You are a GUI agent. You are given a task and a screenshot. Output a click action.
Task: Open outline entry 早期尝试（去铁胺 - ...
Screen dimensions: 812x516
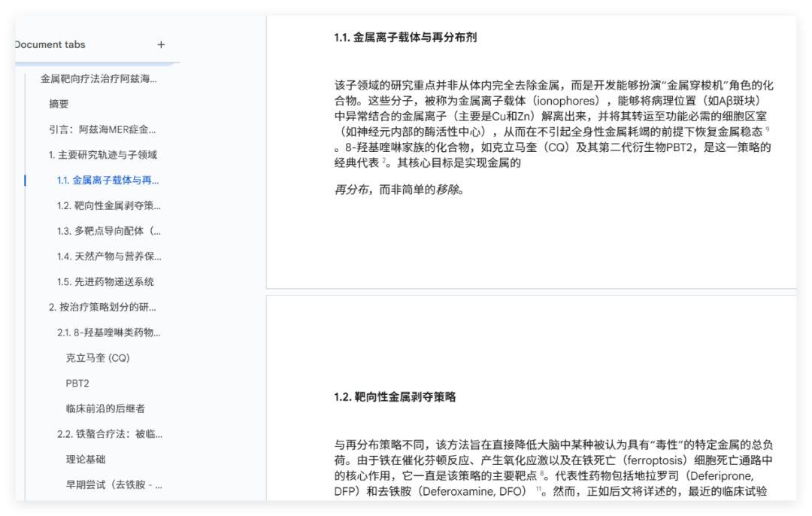pyautogui.click(x=114, y=485)
